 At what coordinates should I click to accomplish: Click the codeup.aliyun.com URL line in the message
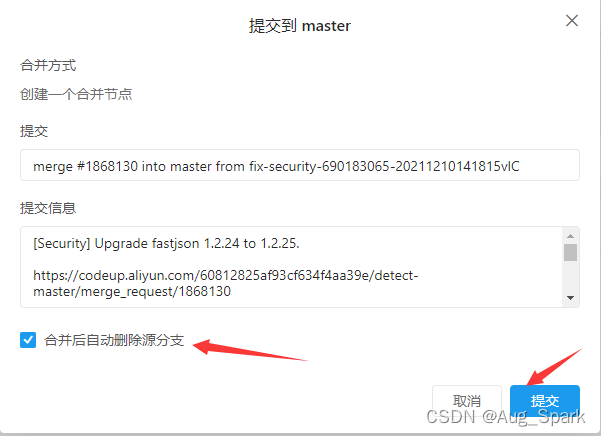226,275
